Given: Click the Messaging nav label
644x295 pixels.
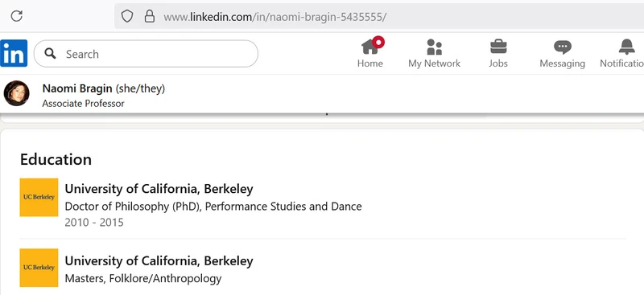Looking at the screenshot, I should pos(562,64).
